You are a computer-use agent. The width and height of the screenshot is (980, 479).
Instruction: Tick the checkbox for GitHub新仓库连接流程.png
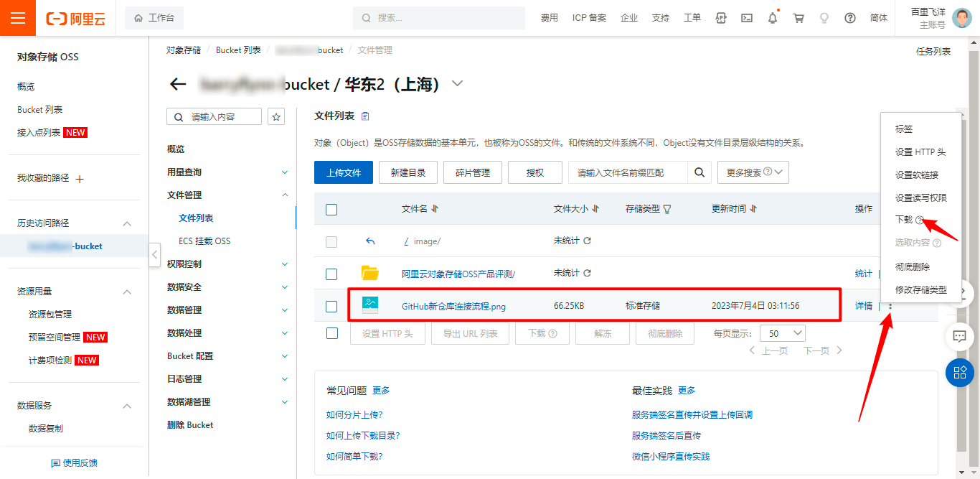pos(331,306)
